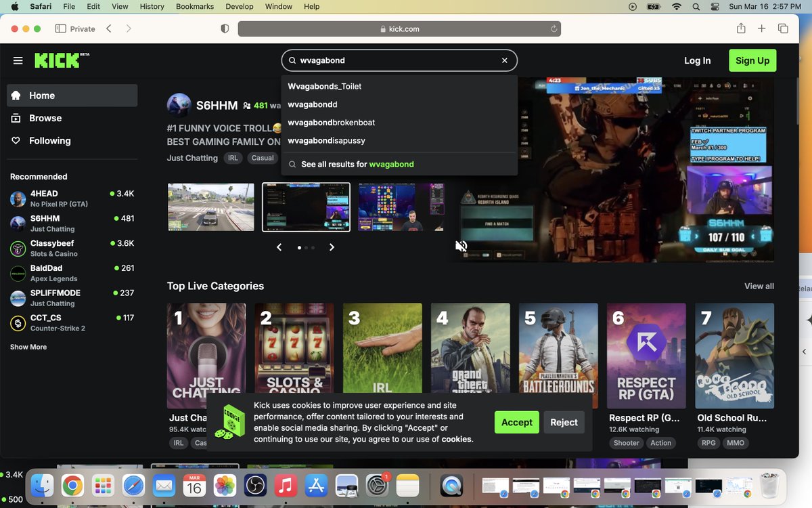The width and height of the screenshot is (812, 508).
Task: Accept cookies in the banner
Action: 517,422
